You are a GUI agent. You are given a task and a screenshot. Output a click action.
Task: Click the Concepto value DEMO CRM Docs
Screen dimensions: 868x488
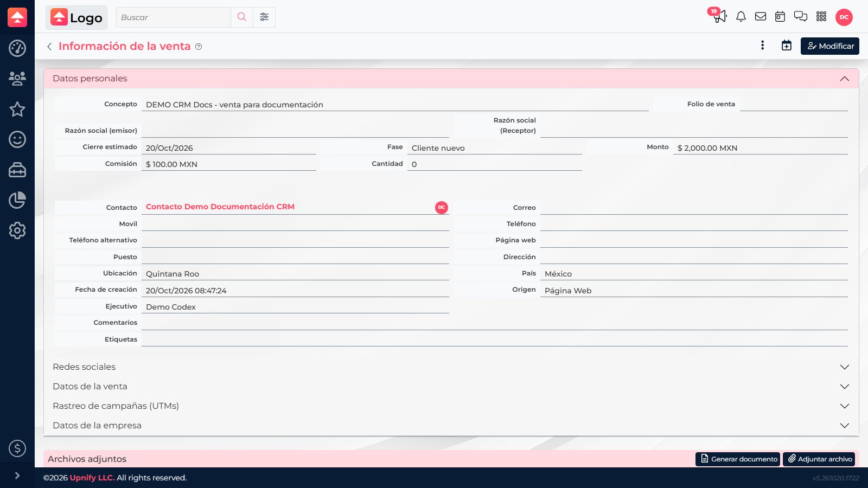(x=234, y=105)
